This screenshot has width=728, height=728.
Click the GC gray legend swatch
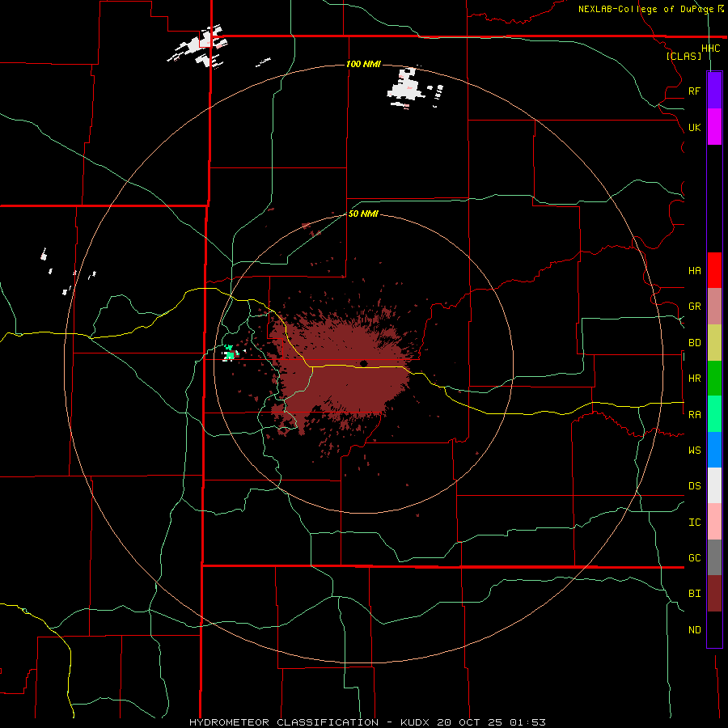click(714, 557)
